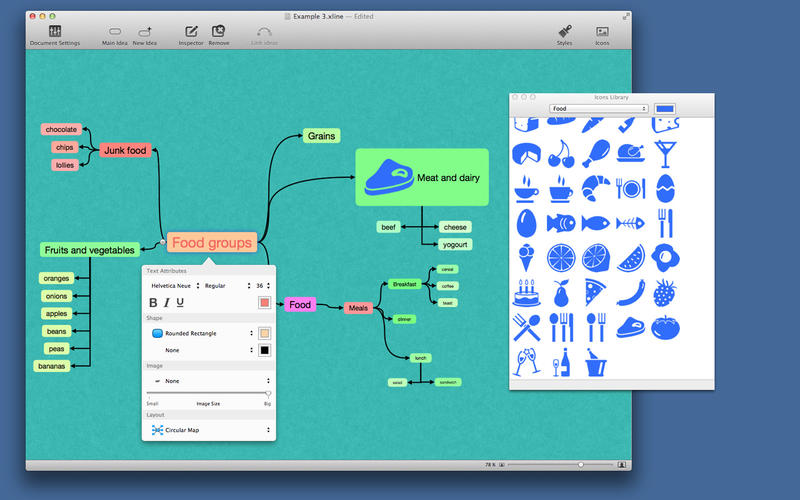Click the Remove toolbar icon
The image size is (800, 500).
218,32
